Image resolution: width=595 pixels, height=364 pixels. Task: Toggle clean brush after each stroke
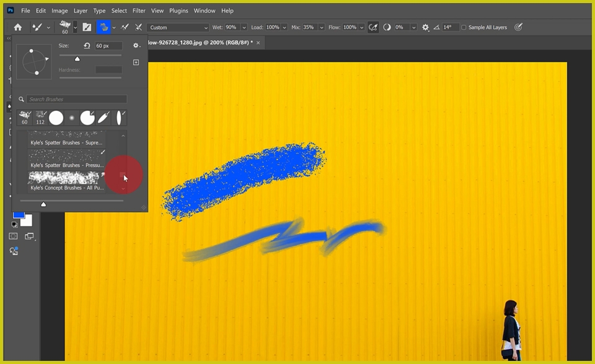(x=138, y=27)
